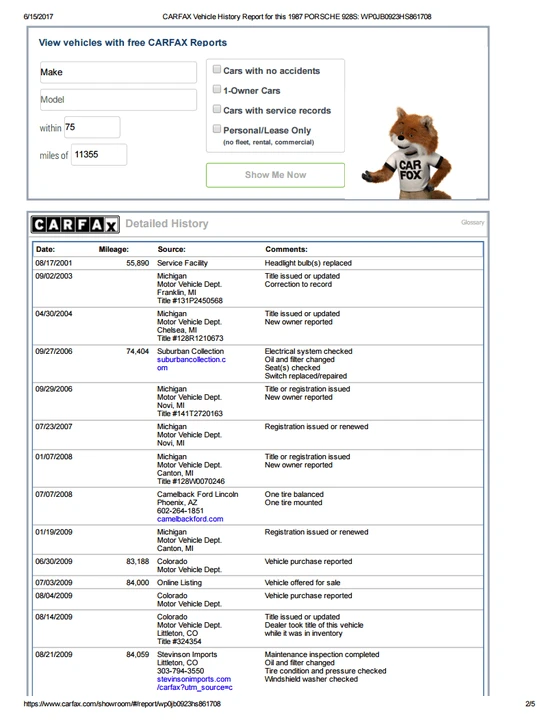Visit the camelbackford.com link
Viewport: 557px width, 720px height.
pyautogui.click(x=190, y=519)
